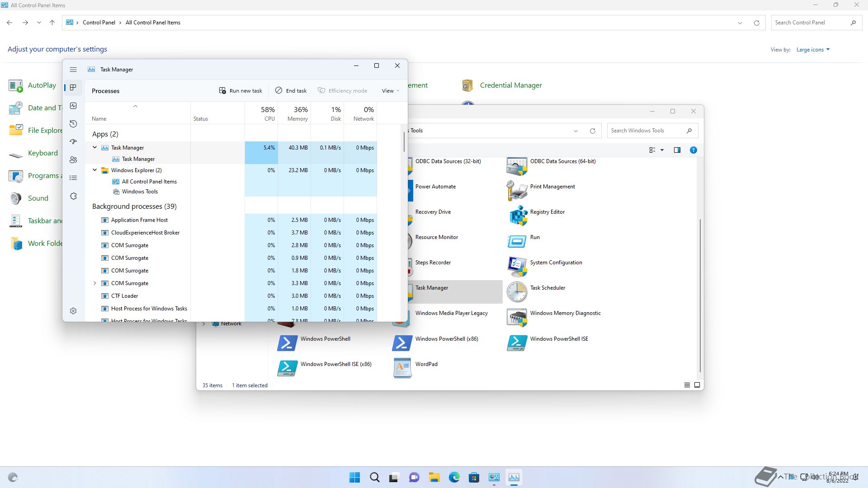Switch Windows Tools to details view
The image size is (868, 488).
coord(687,385)
